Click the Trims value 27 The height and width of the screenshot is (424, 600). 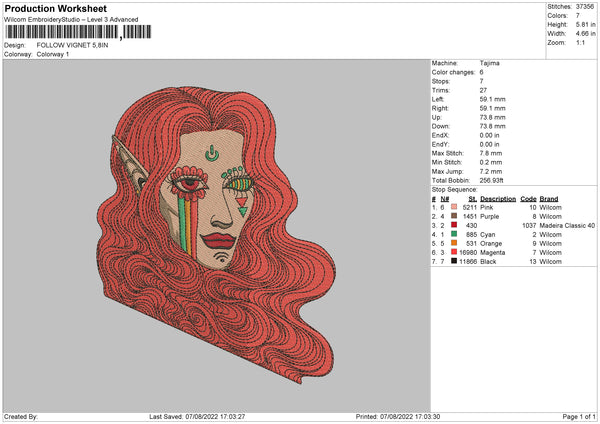click(x=483, y=90)
